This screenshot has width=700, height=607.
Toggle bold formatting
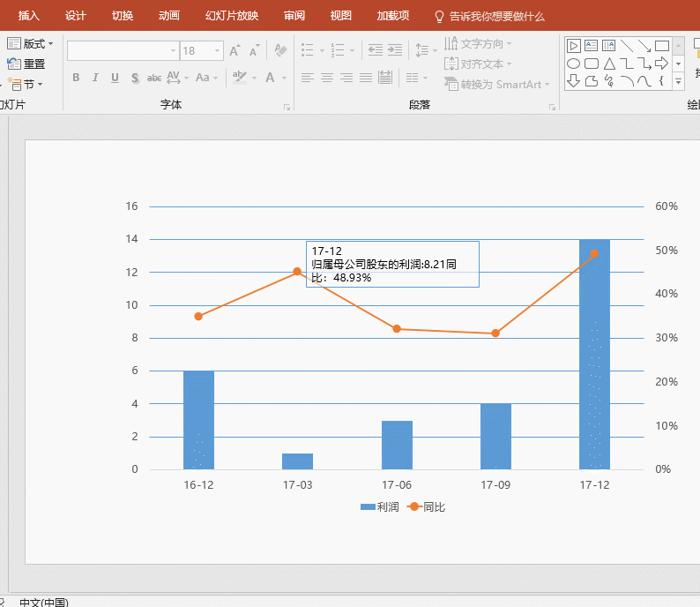coord(76,78)
